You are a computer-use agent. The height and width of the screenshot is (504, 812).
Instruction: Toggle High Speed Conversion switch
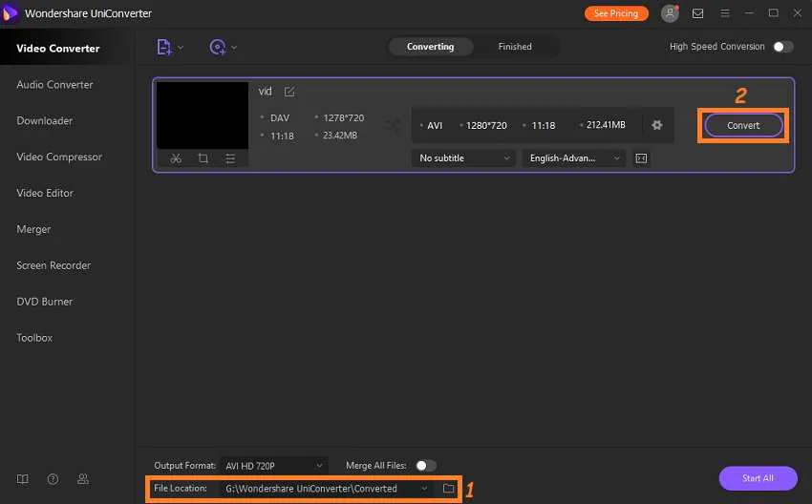[783, 47]
